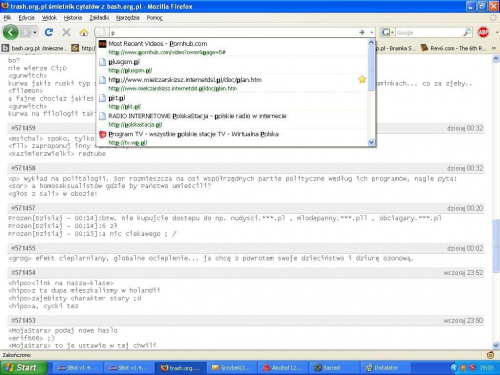
Task: Go to the Home page icon
Action: click(84, 32)
